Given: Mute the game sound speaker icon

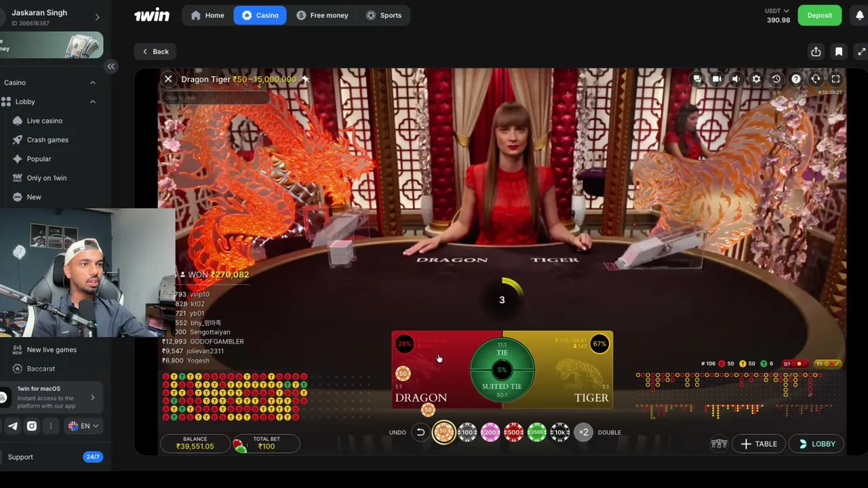Looking at the screenshot, I should (736, 79).
